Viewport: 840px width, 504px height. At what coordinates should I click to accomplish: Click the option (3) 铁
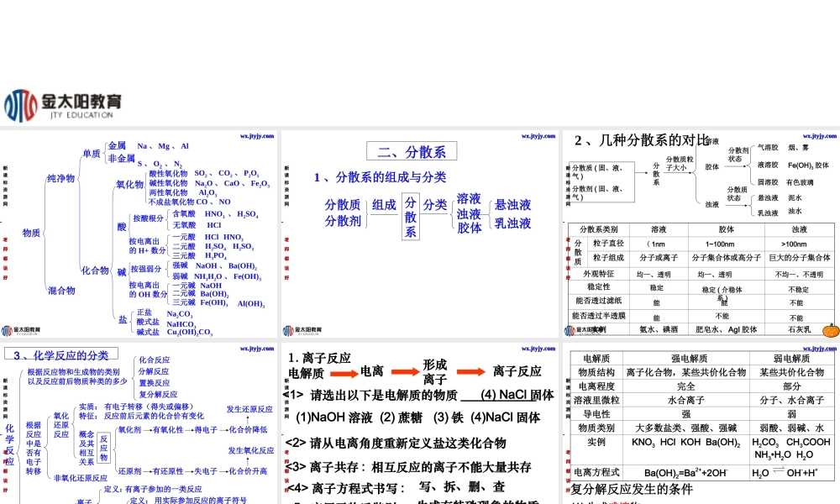coord(449,417)
